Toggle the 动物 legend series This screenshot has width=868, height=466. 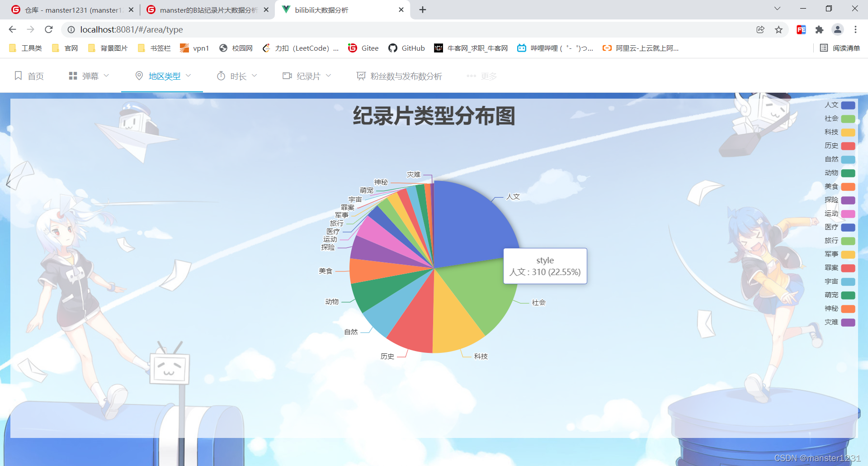pos(840,173)
